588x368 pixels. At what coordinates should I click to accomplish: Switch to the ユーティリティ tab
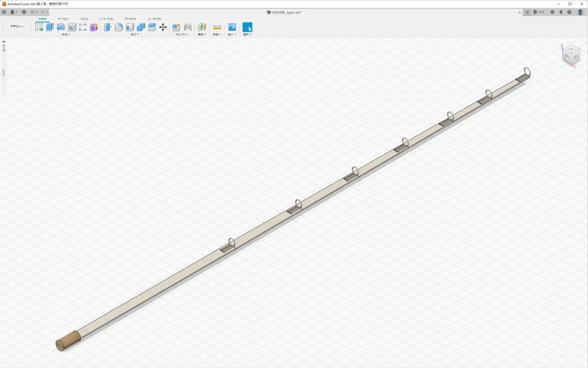click(155, 19)
